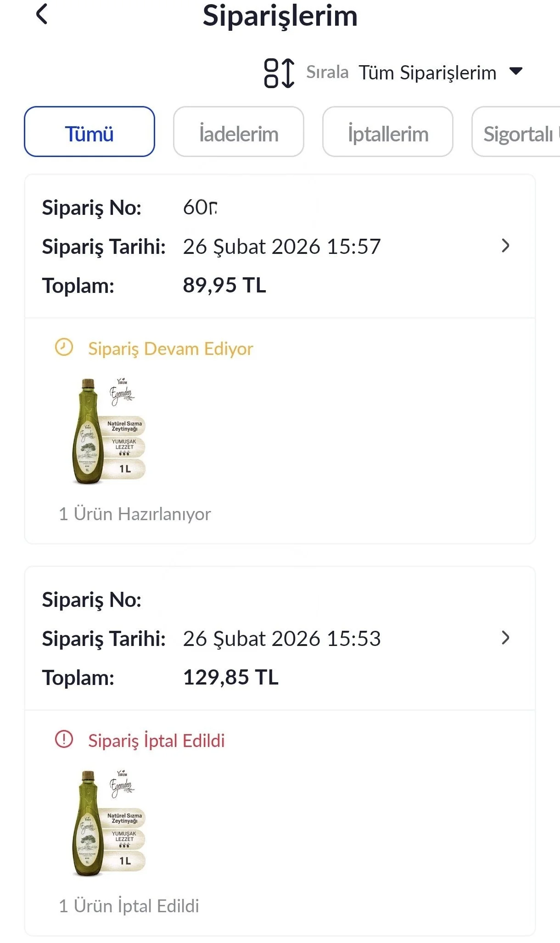Click the sort arrows icon

[279, 73]
